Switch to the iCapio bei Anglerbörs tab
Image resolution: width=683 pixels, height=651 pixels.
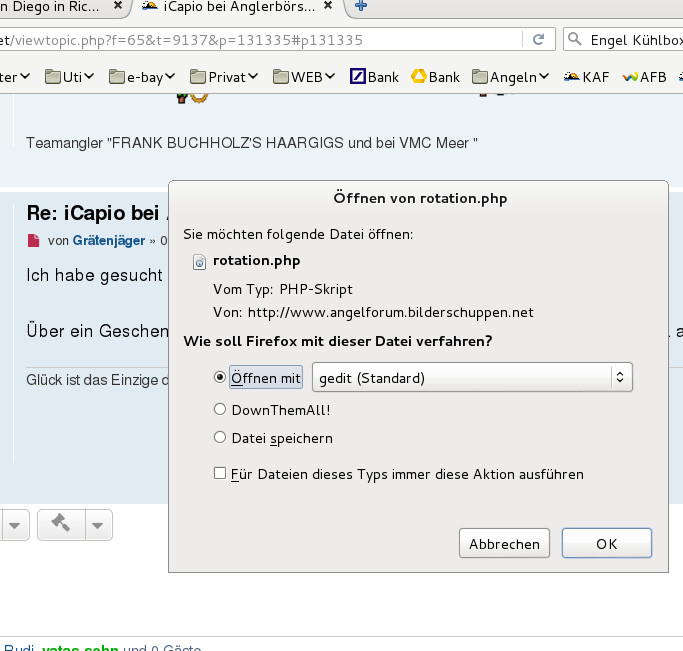[238, 7]
